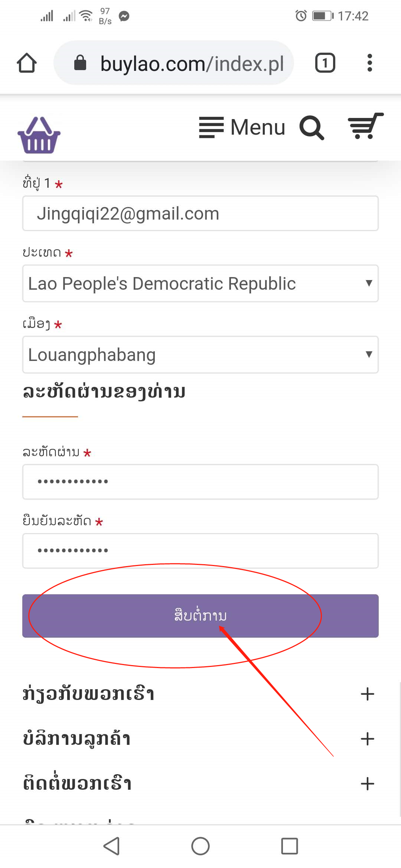Tap the Android back navigation triangle
The height and width of the screenshot is (868, 401).
pos(111,846)
